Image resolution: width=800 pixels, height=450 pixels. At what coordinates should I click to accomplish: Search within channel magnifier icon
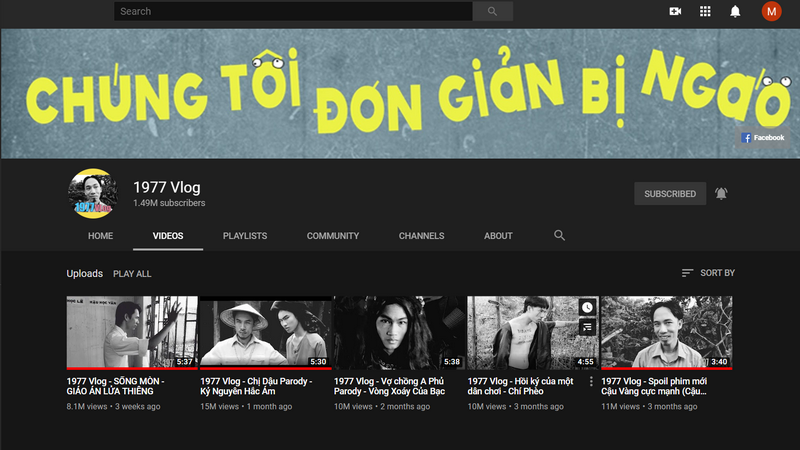click(x=559, y=235)
